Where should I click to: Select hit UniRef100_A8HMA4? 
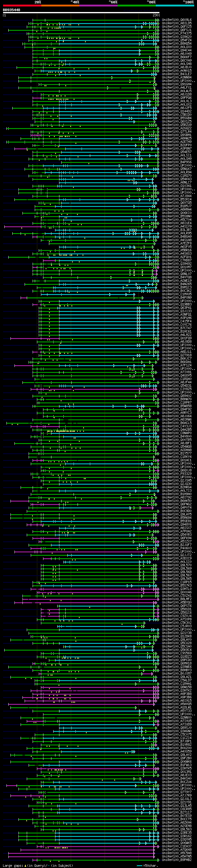[x=177, y=209]
